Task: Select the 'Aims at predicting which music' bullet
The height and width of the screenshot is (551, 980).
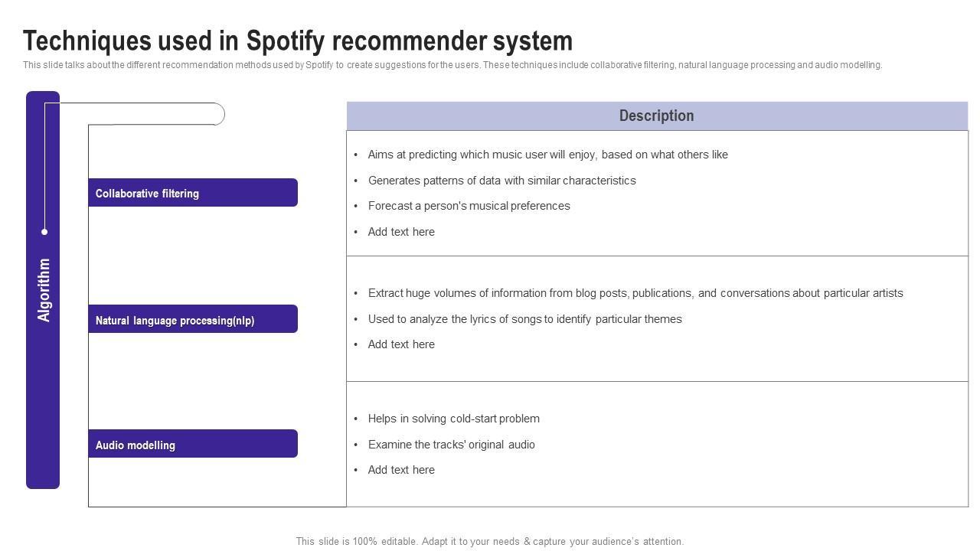Action: [547, 155]
